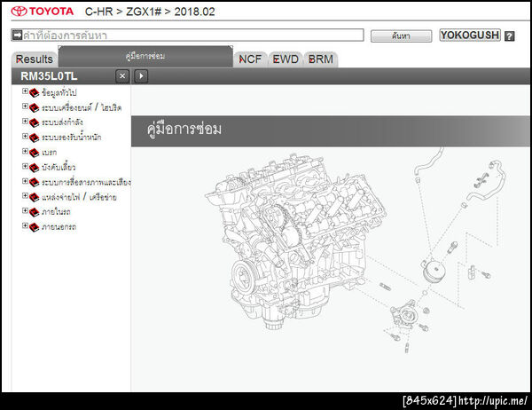Select บังคับเลี้ยว label in tree
Image resolution: width=532 pixels, height=410 pixels.
[59, 167]
